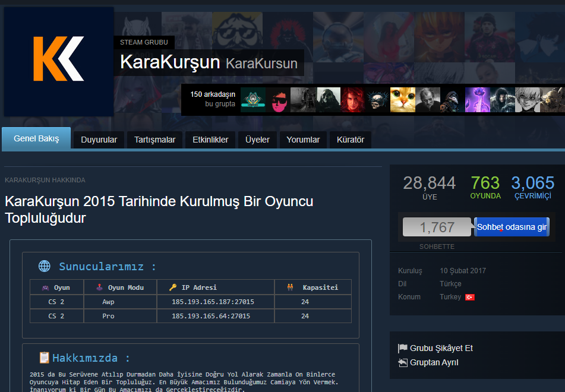Click the Awp game mode cell
565x392 pixels.
(x=108, y=302)
